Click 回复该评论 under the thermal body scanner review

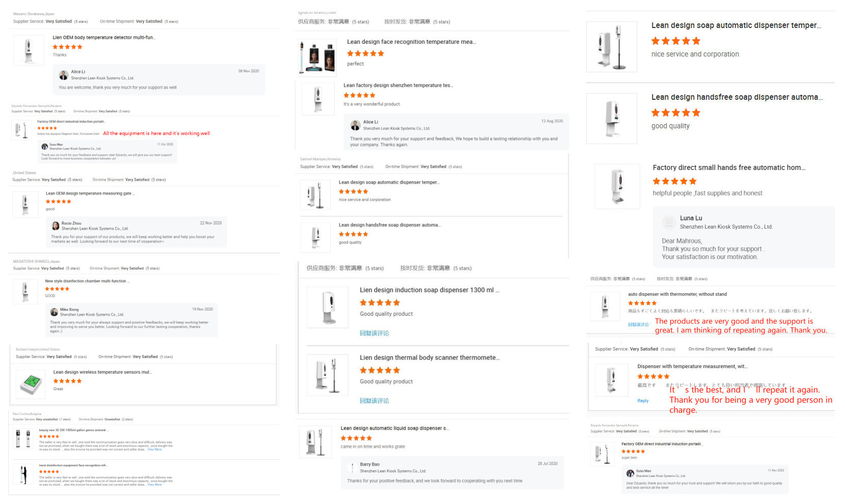(x=374, y=401)
